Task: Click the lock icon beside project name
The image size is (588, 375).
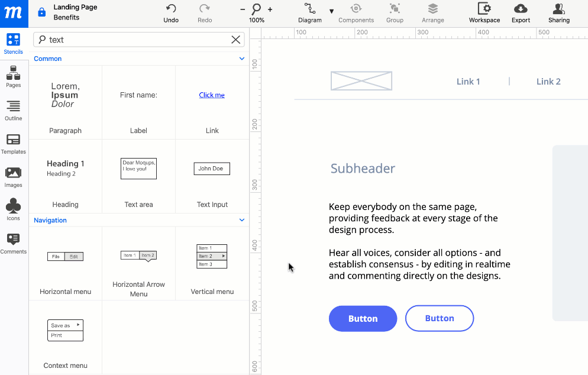Action: click(x=41, y=12)
